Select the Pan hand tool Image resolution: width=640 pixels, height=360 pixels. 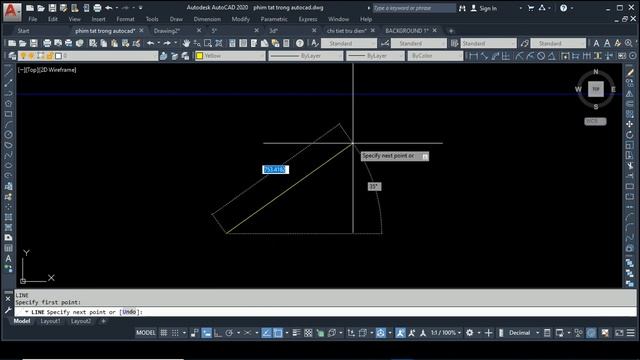[186, 43]
